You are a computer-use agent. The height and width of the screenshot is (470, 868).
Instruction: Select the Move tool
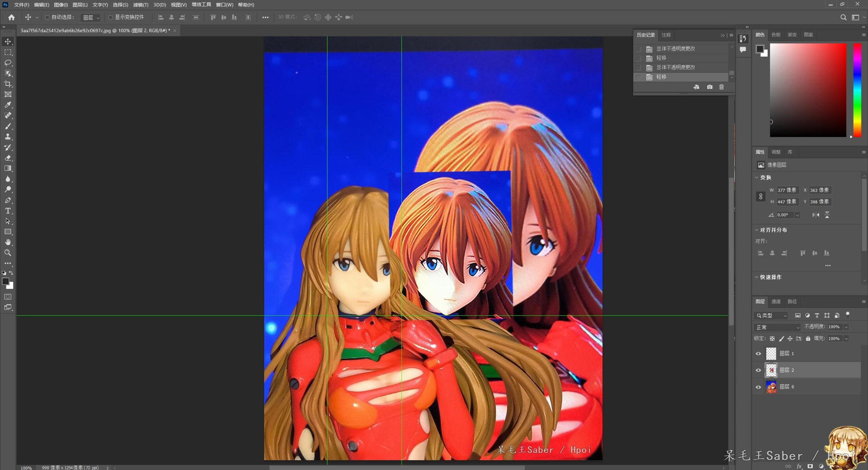(x=8, y=42)
